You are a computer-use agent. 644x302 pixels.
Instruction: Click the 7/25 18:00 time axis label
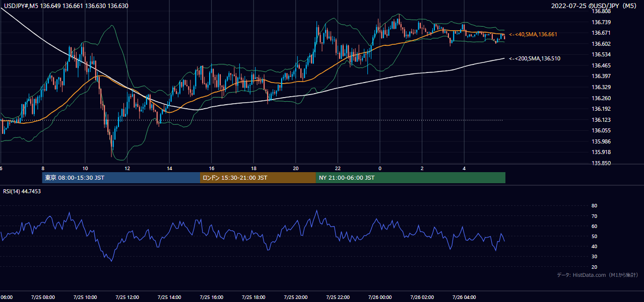tap(253, 297)
